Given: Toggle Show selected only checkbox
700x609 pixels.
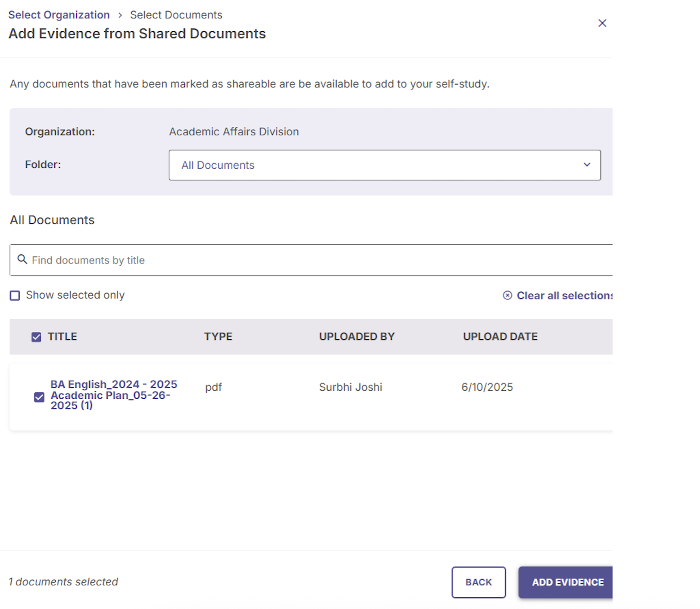Looking at the screenshot, I should point(15,296).
